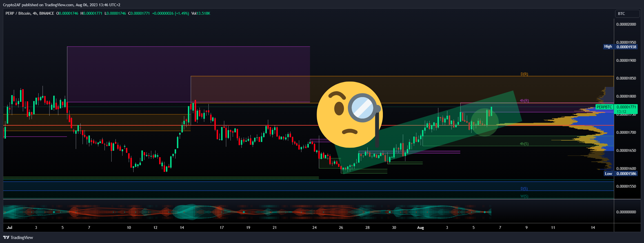Screen dimensions: 644x243
Task: Select the close value C0.00001771
Action: (139, 13)
